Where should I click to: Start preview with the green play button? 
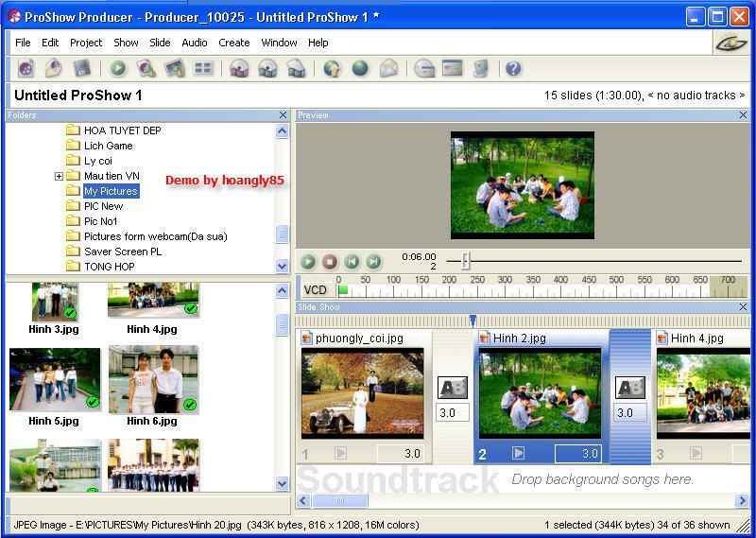tap(308, 262)
